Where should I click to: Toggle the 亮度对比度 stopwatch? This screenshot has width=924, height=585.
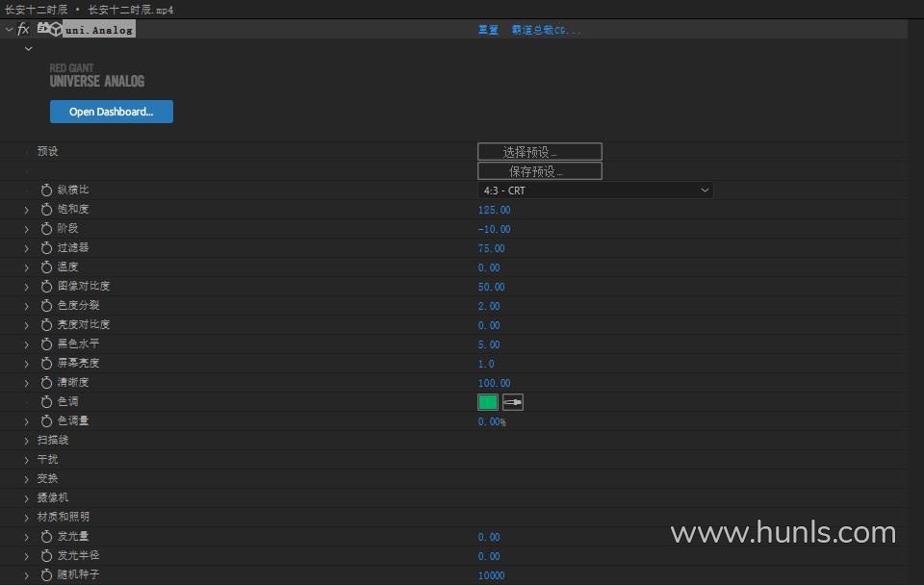tap(46, 324)
